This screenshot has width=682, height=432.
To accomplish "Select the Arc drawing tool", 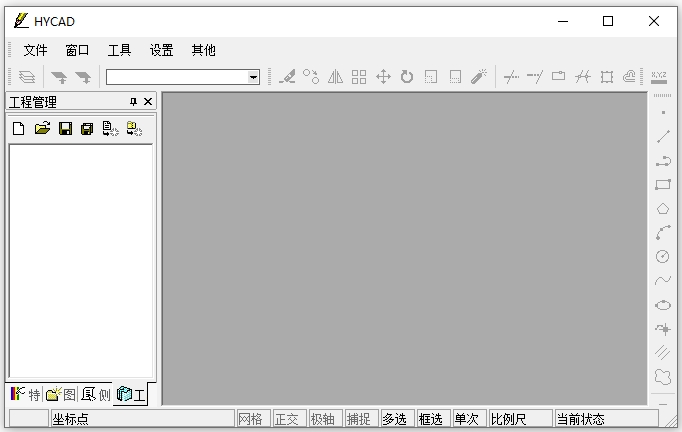I will point(663,233).
